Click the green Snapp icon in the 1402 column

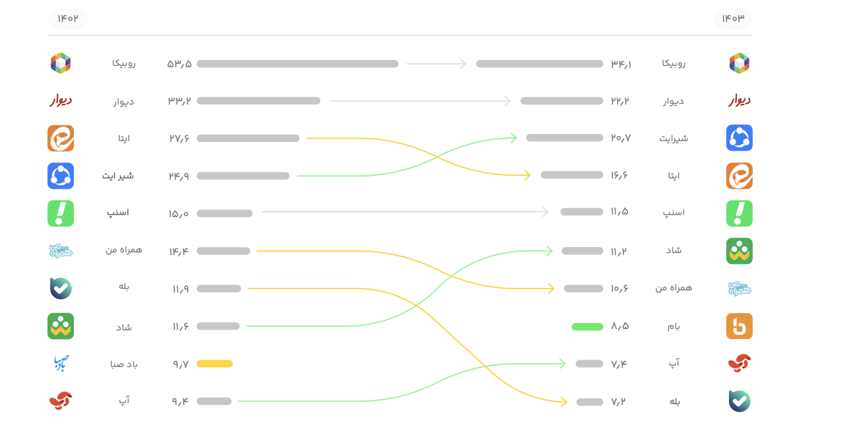click(x=61, y=213)
